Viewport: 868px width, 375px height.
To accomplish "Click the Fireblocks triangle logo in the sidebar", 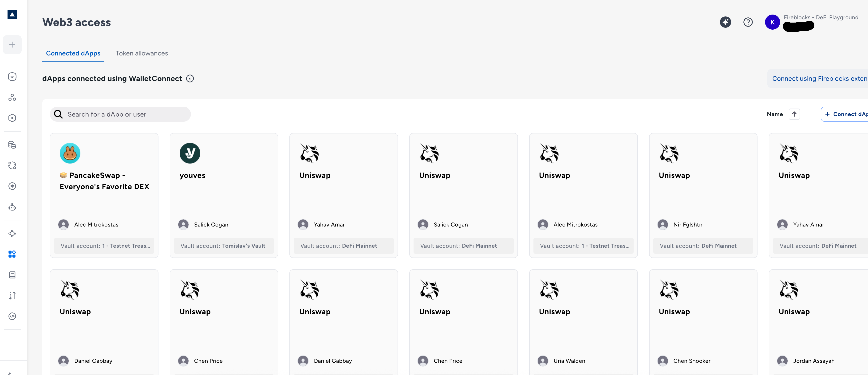I will tap(12, 15).
